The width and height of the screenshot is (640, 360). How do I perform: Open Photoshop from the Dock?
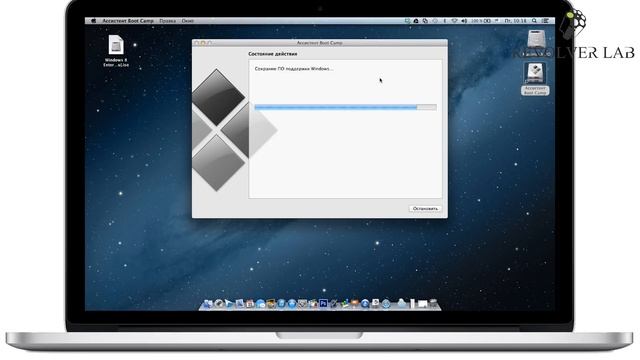(x=323, y=304)
